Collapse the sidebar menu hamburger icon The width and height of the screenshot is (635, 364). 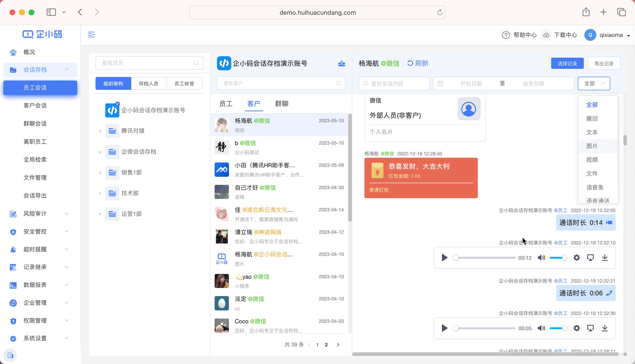click(91, 35)
